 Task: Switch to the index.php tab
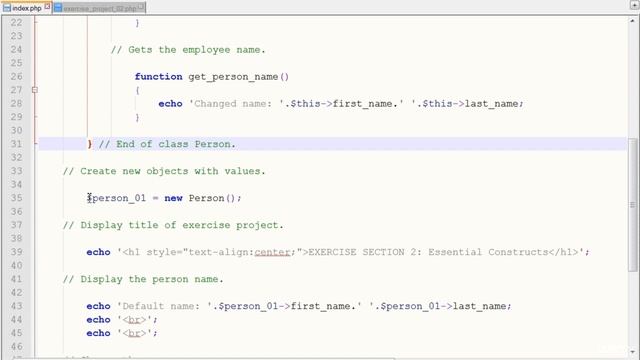(27, 8)
